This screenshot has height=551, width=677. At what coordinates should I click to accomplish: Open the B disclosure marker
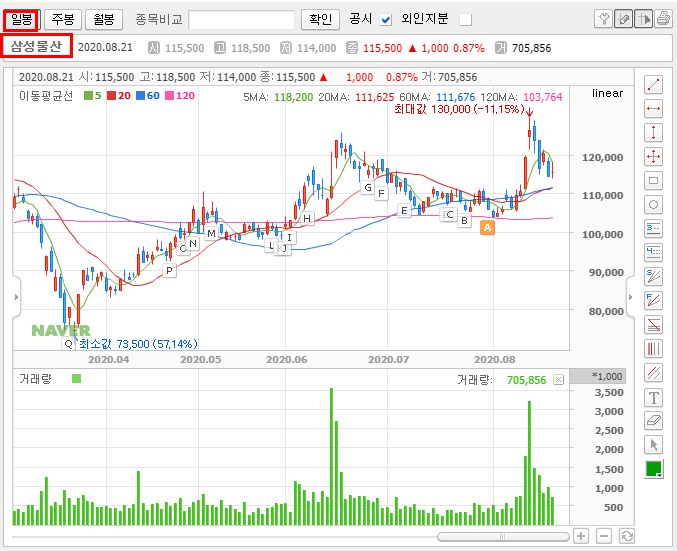click(x=464, y=221)
